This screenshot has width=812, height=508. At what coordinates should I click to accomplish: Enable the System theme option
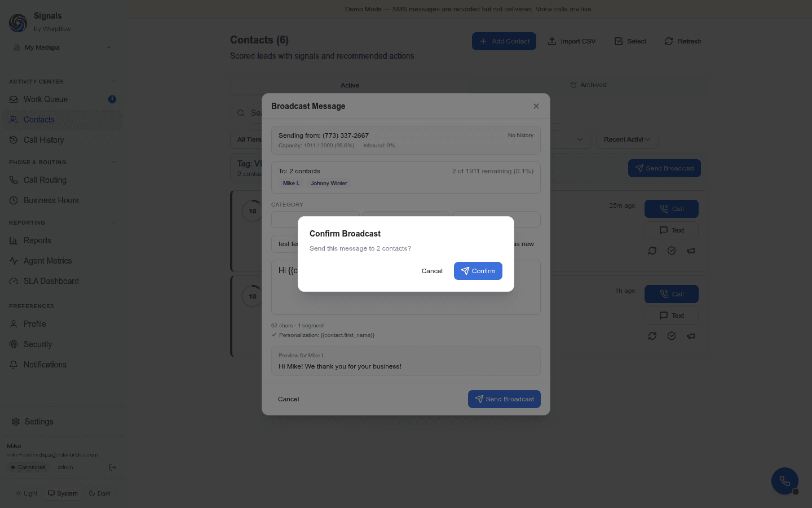[x=63, y=493]
